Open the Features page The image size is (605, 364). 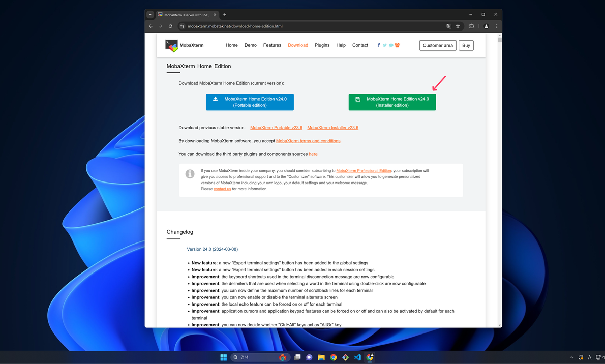[x=272, y=45]
